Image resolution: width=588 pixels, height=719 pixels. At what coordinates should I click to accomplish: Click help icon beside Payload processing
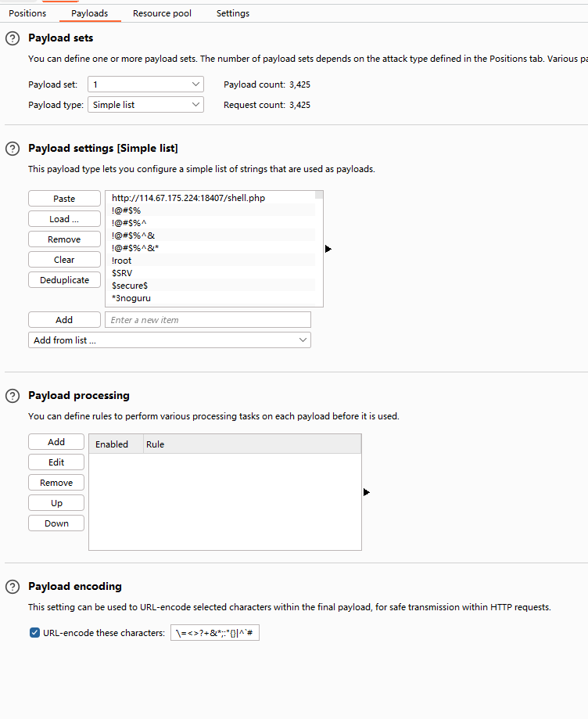pos(12,396)
